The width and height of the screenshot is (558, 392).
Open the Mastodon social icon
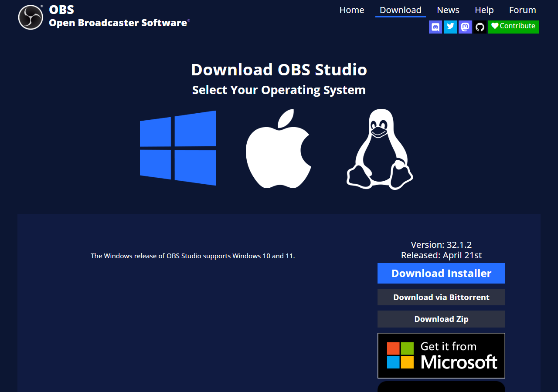(465, 27)
